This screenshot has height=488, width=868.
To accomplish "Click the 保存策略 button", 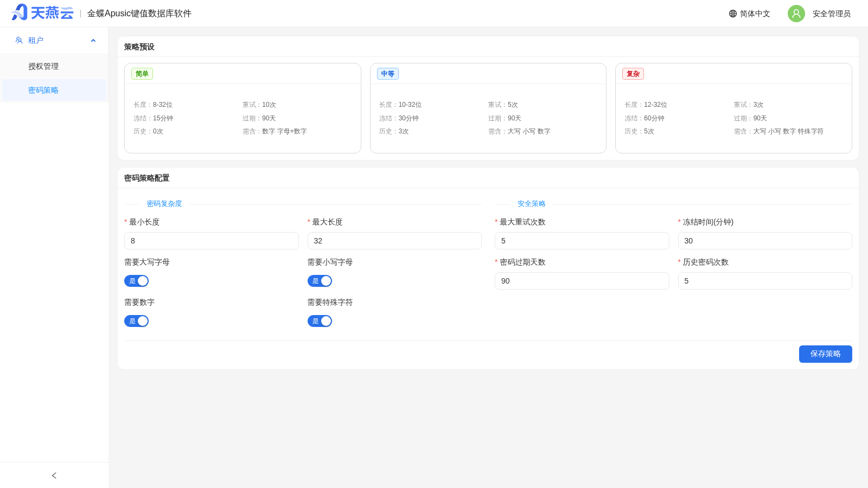I will tap(826, 354).
